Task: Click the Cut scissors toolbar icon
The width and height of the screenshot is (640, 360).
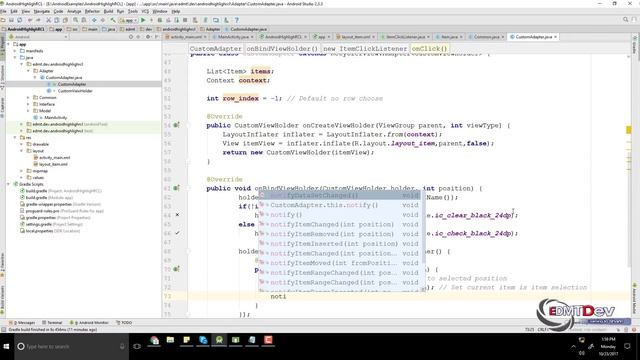Action: point(49,20)
